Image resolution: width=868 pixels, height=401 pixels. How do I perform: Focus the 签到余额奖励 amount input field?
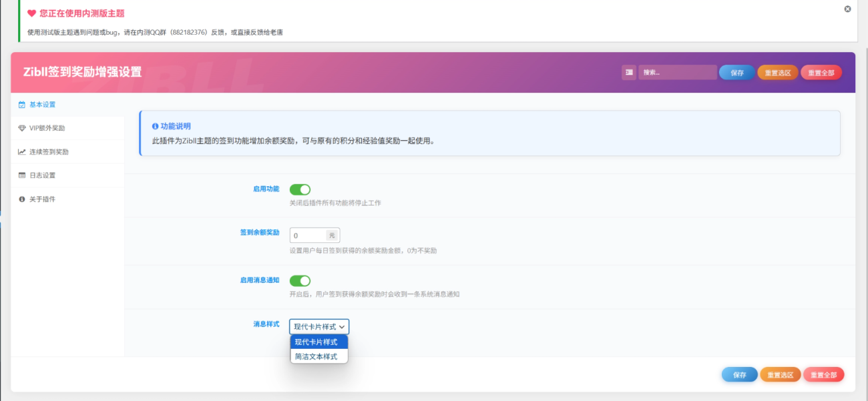click(307, 236)
